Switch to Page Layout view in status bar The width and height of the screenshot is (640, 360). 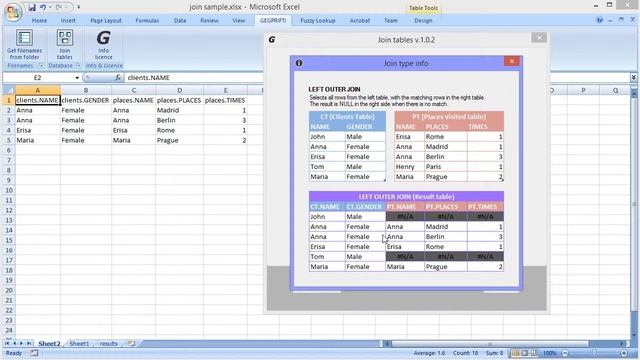click(x=524, y=353)
